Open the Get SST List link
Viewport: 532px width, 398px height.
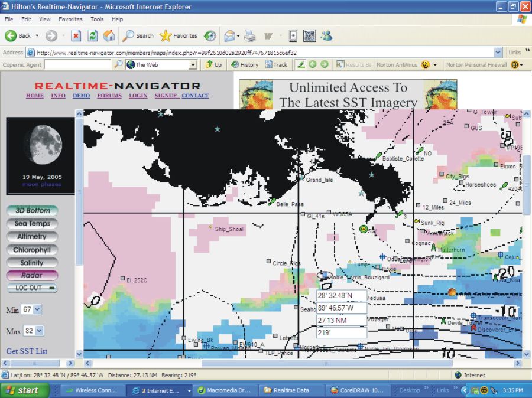coord(27,351)
